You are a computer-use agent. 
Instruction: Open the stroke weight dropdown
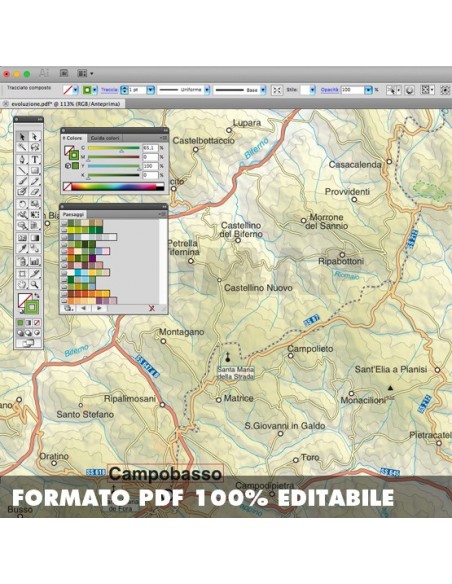pyautogui.click(x=150, y=90)
